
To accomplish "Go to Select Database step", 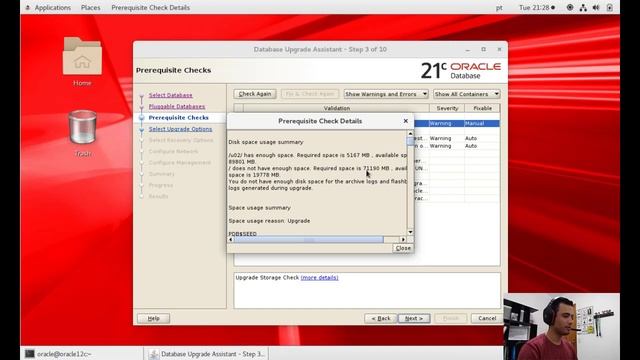I will click(170, 95).
